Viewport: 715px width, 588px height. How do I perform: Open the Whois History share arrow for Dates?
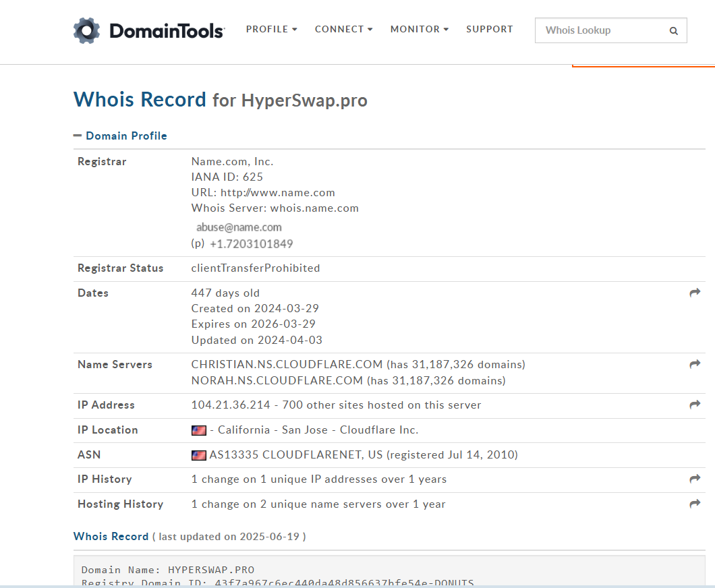695,292
